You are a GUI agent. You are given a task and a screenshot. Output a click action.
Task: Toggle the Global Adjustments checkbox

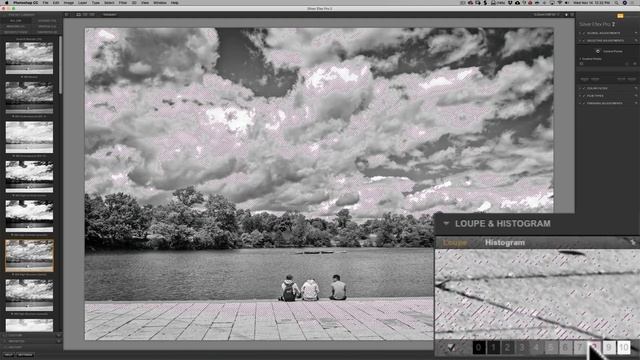click(x=584, y=33)
